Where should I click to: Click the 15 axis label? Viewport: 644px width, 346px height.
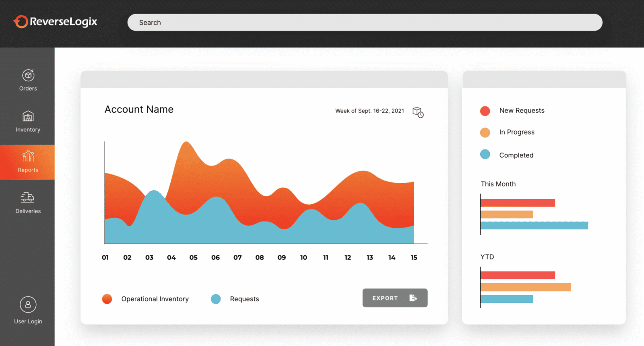click(414, 257)
